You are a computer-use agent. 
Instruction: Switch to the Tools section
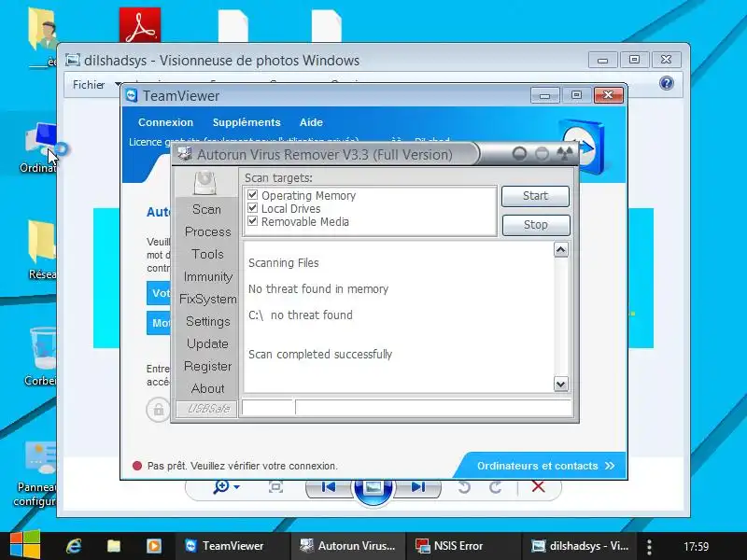point(207,254)
